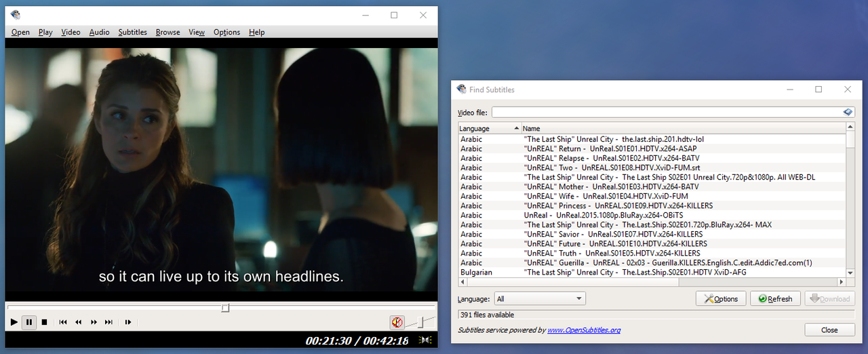Select subtitle UnREAL.S01E03.HDTV.x264-BATV
Viewport: 868px width, 354px height.
pyautogui.click(x=652, y=186)
